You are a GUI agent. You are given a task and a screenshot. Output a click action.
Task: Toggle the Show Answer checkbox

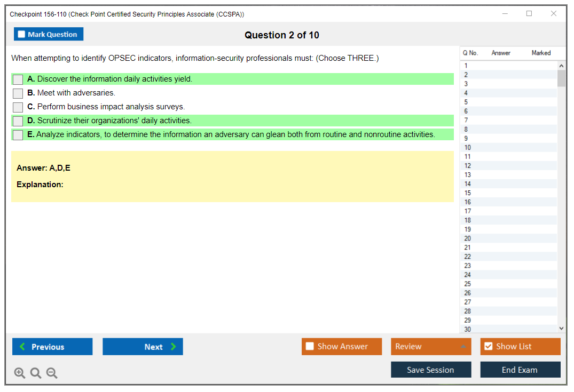click(x=310, y=347)
